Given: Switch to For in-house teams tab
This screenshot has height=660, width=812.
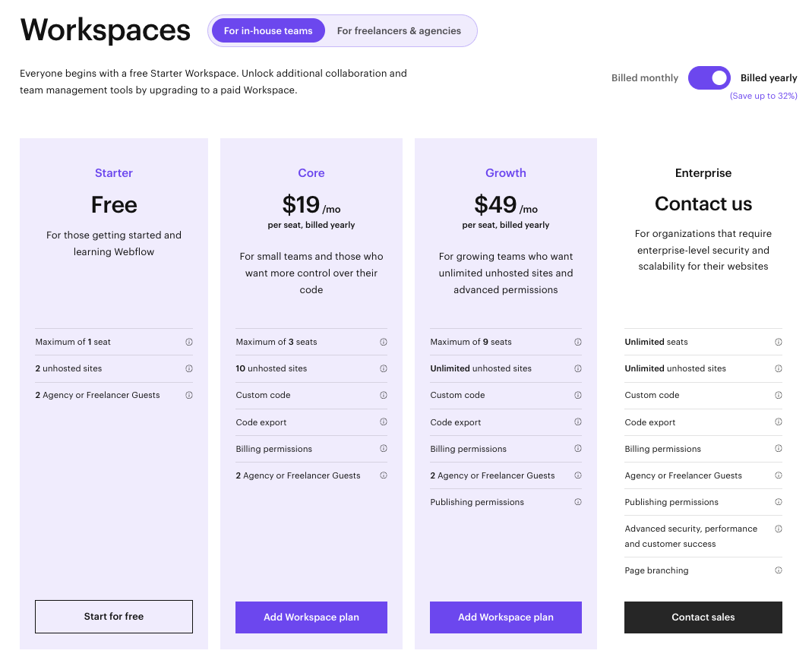Looking at the screenshot, I should coord(268,31).
